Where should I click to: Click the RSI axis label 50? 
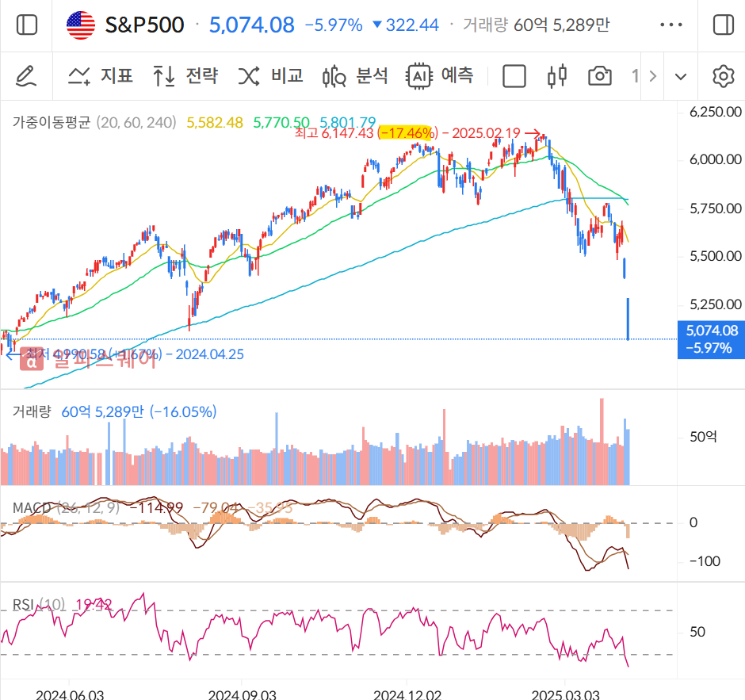pyautogui.click(x=697, y=632)
